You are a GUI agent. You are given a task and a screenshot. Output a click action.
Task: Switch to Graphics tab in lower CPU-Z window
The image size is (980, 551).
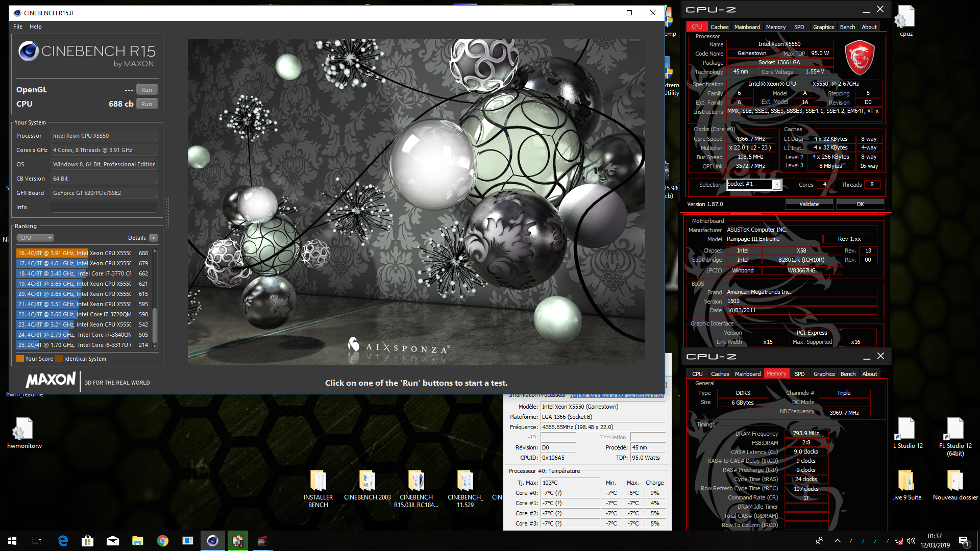click(824, 374)
